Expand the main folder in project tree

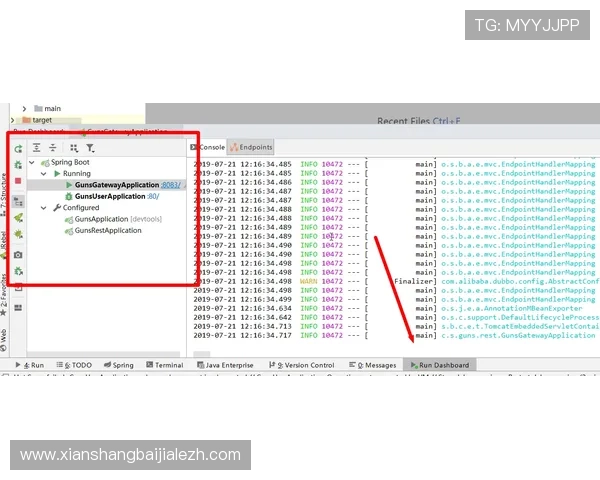[x=24, y=108]
